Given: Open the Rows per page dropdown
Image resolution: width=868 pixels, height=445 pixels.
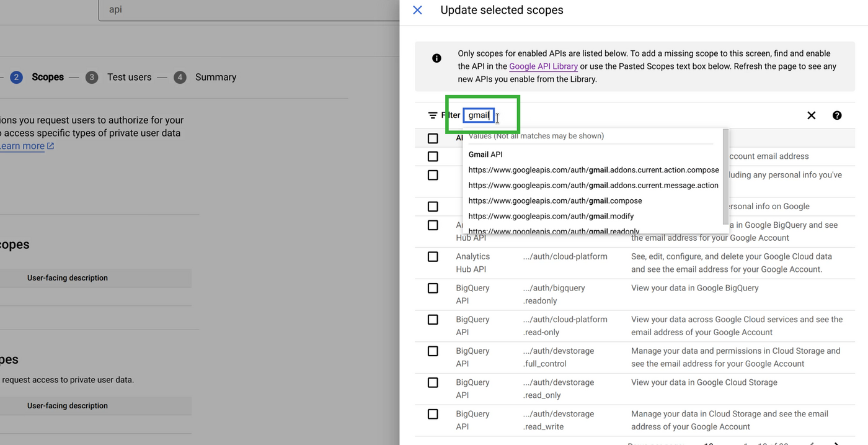Looking at the screenshot, I should click(x=709, y=443).
